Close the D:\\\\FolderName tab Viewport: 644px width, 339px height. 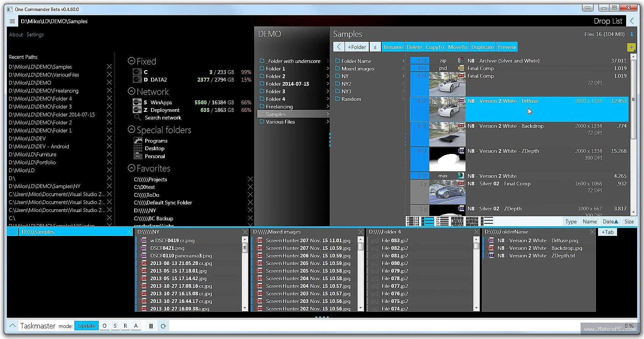click(x=592, y=232)
